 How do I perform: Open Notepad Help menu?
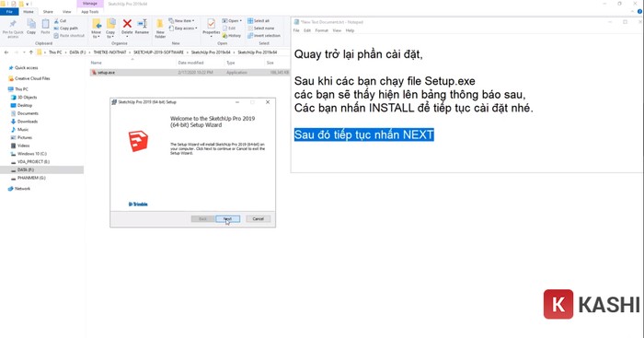(x=350, y=30)
